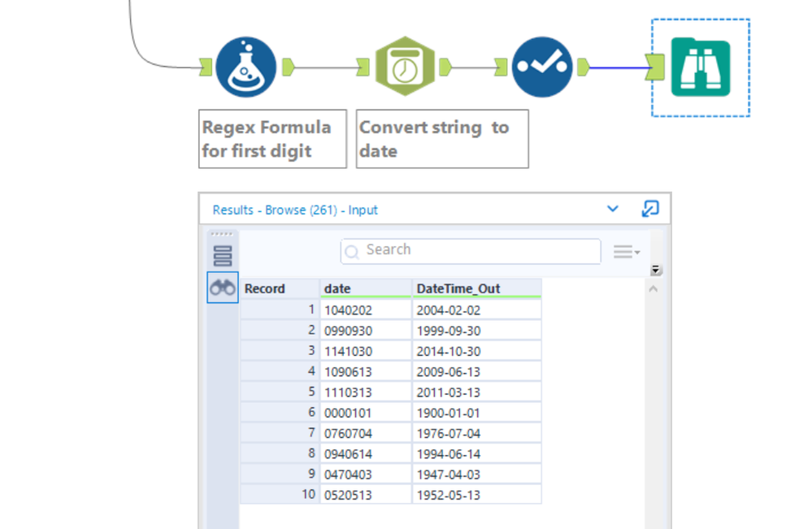
Task: Click the Formula tool output anchor
Action: pyautogui.click(x=289, y=67)
